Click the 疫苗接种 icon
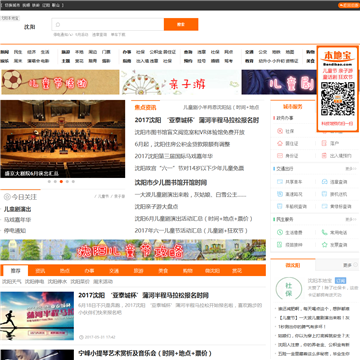This screenshot has width=360, height=360. (280, 245)
